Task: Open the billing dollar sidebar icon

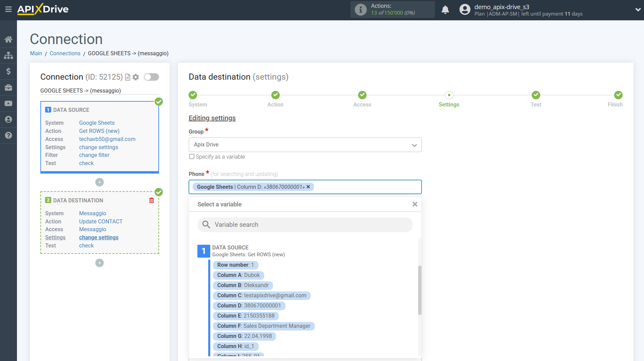Action: (8, 71)
